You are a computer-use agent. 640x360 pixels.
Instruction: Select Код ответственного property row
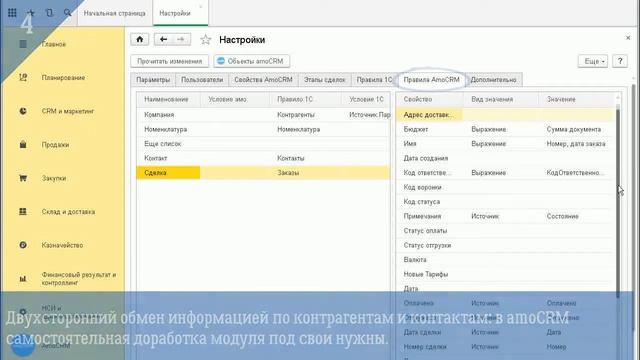(505, 173)
